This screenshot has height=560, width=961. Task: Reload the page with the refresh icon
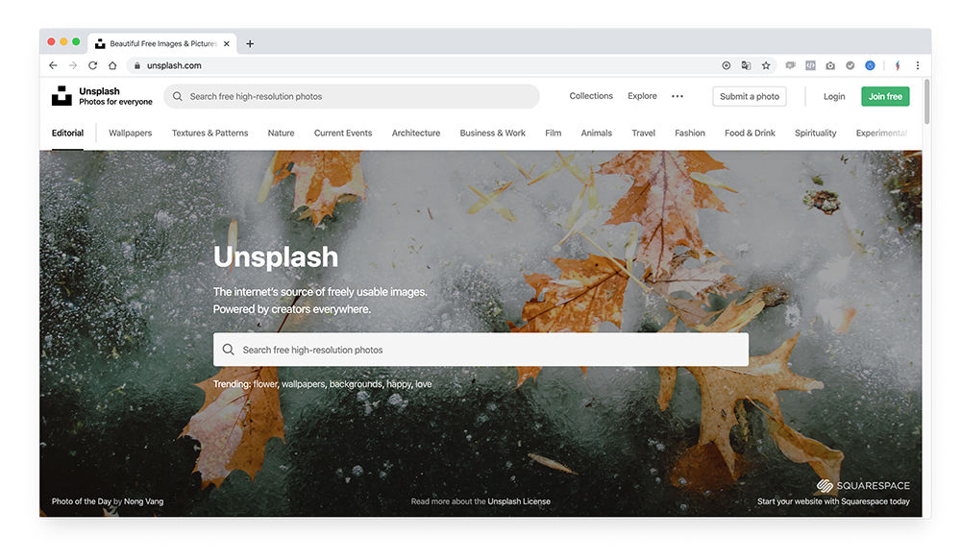(x=92, y=65)
